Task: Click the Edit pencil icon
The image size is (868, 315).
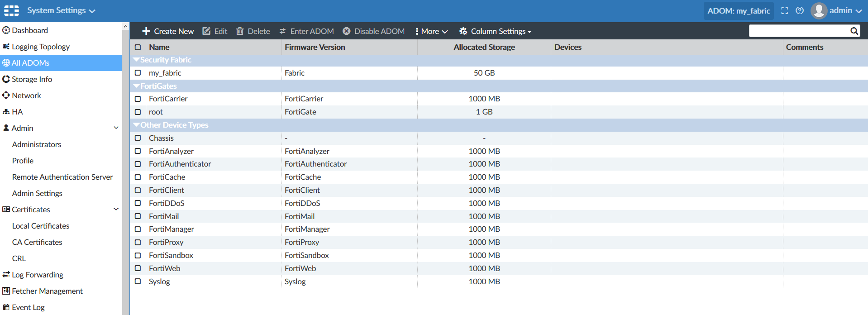Action: 206,31
